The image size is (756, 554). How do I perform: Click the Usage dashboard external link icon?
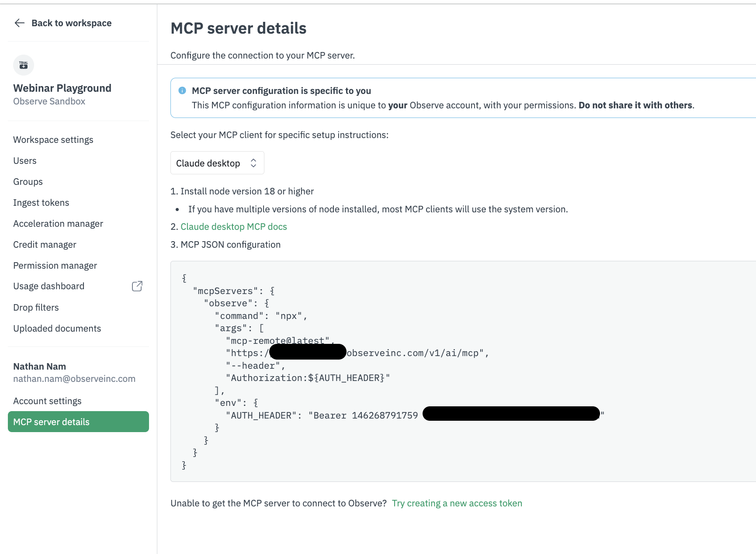tap(137, 286)
